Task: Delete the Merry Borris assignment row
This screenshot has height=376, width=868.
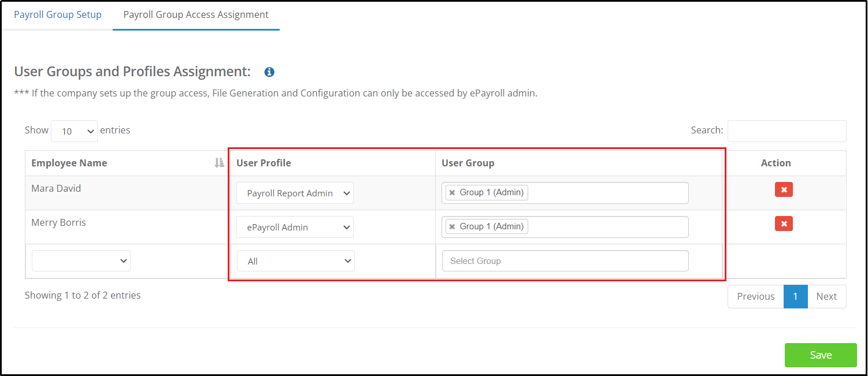Action: pos(784,224)
